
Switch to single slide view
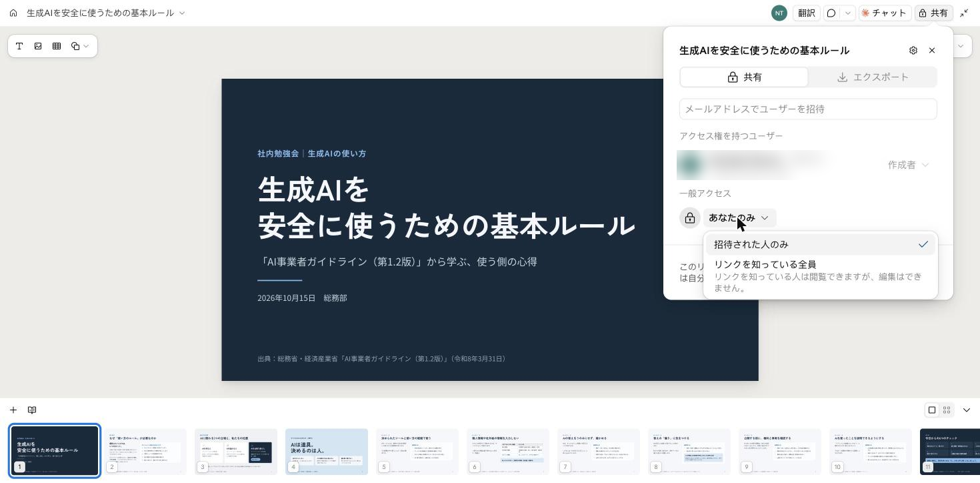[932, 410]
